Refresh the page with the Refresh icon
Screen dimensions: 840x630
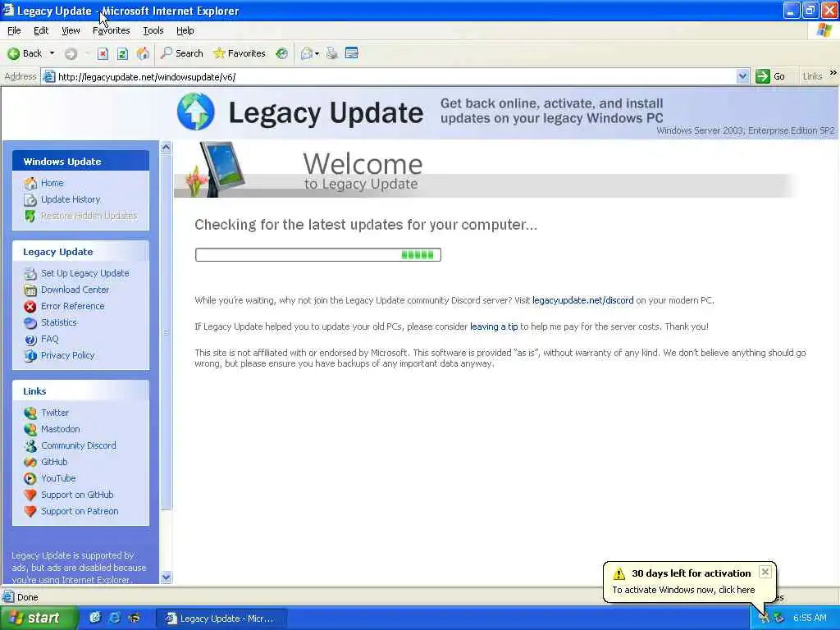point(122,53)
